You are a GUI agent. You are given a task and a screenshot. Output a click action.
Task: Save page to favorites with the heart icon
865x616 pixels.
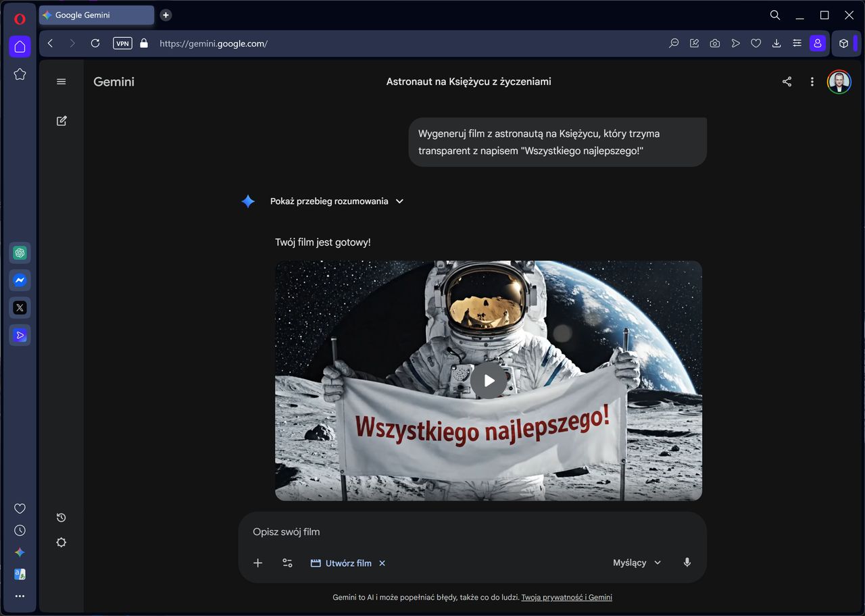756,43
